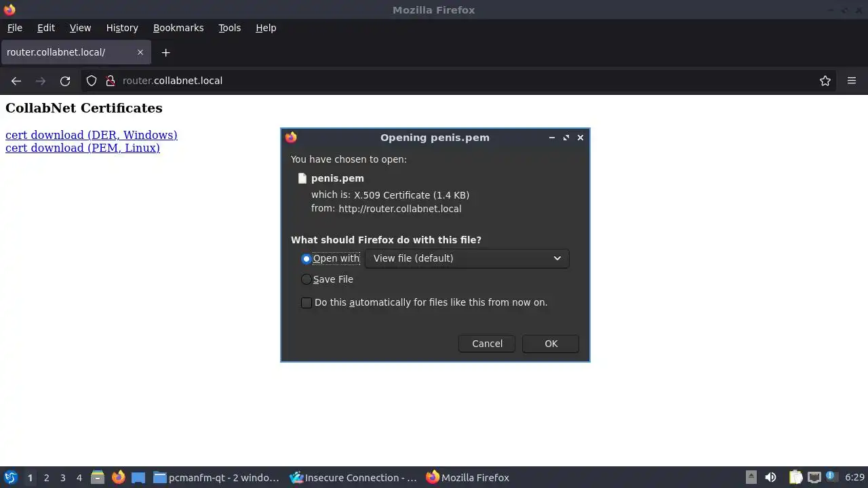
Task: Click the show desktop taskbar icon
Action: (x=138, y=478)
